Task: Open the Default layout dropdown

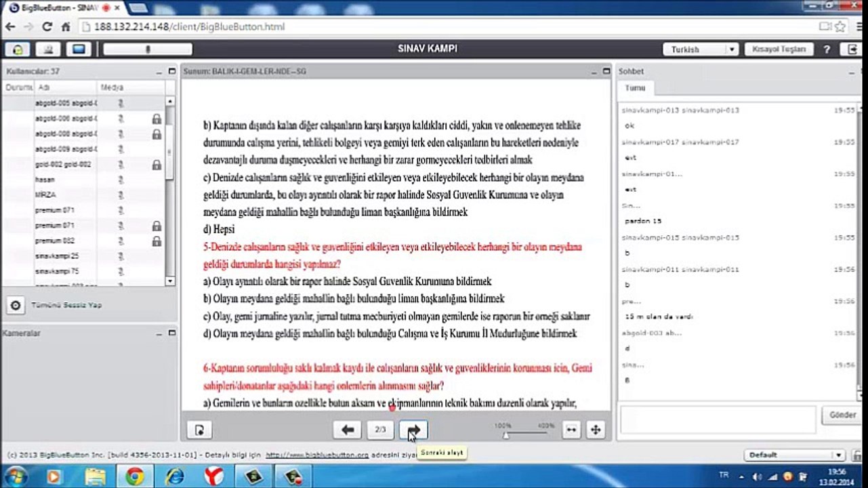Action: (794, 455)
